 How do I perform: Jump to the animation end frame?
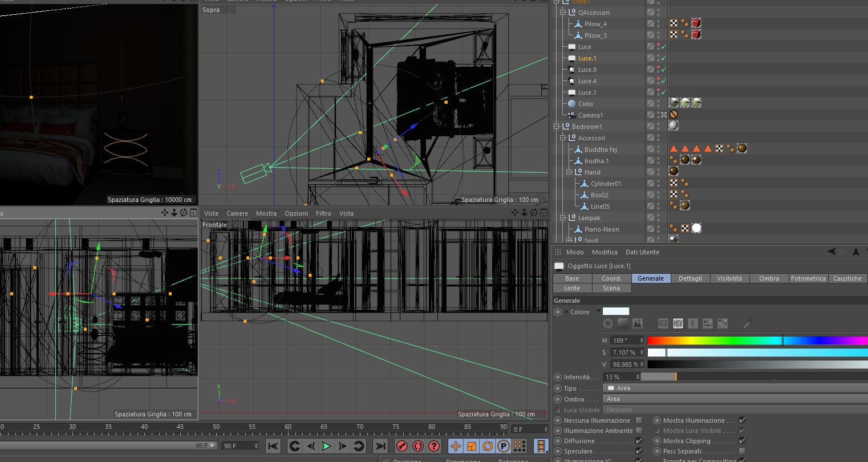380,446
